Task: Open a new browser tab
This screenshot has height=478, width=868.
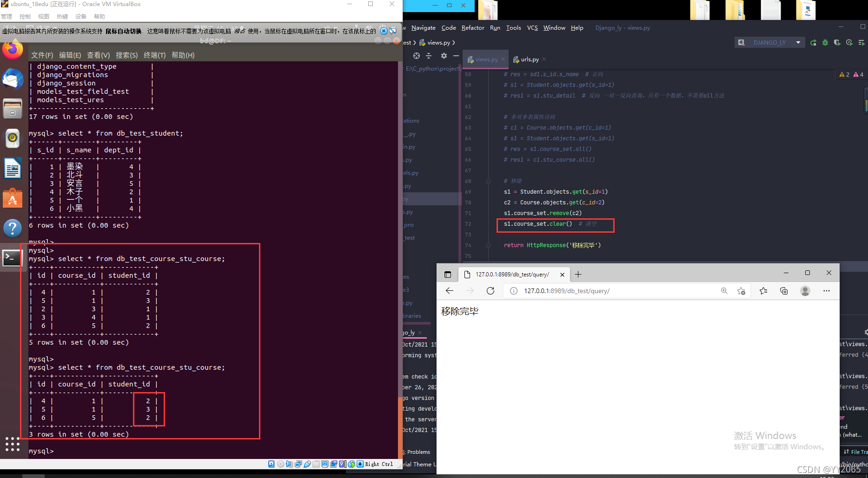Action: [578, 275]
